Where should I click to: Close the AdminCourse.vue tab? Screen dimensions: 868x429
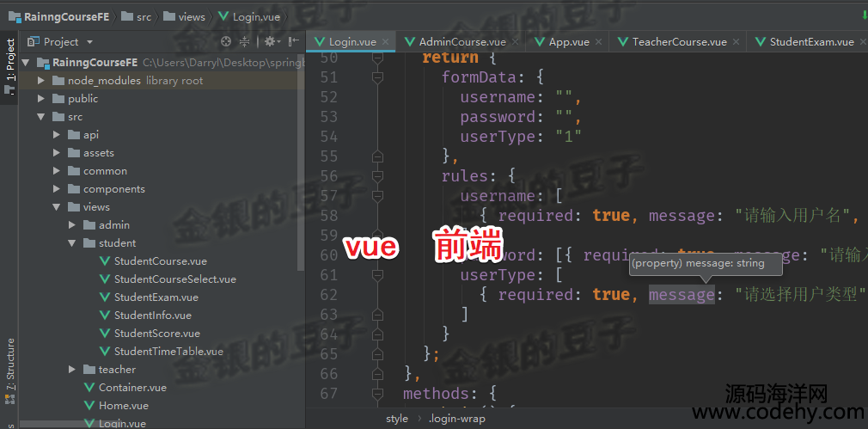[x=516, y=42]
